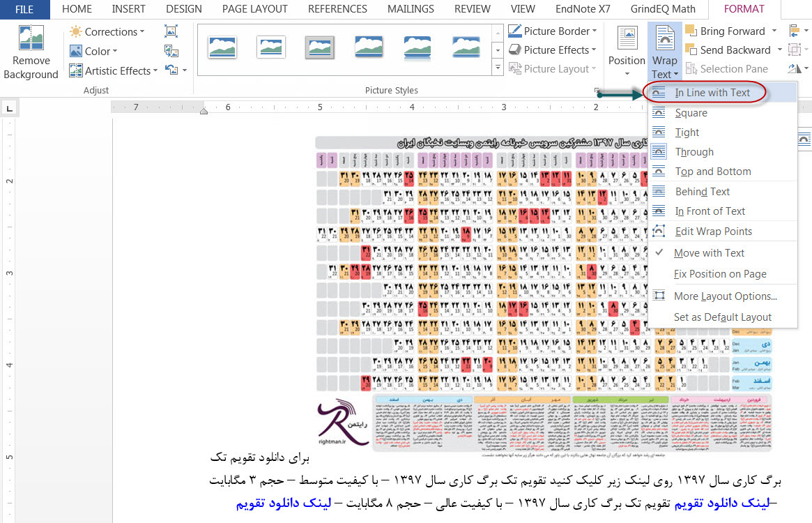Switch to the PAGE LAYOUT tab

254,9
